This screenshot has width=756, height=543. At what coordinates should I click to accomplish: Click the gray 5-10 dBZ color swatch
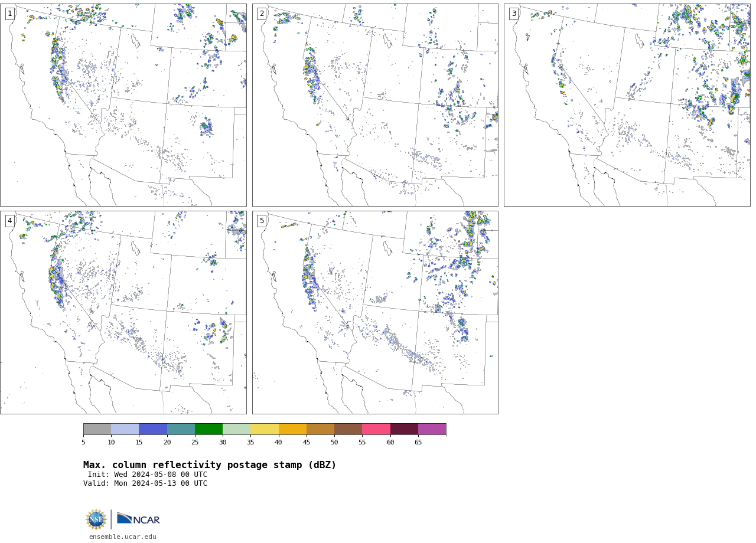(x=97, y=429)
